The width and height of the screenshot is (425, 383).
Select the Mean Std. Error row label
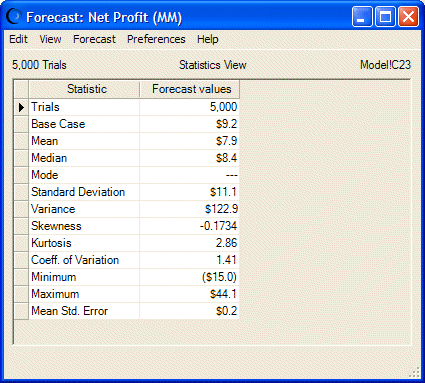(69, 311)
